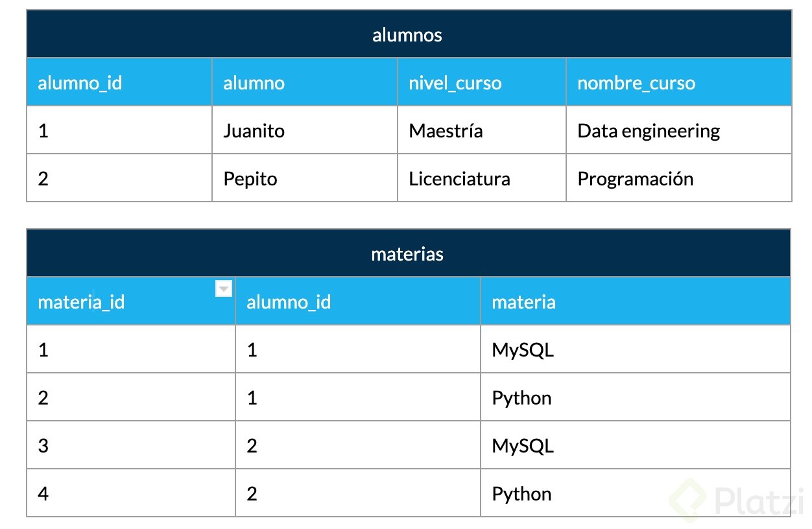Select the alumnos table title header

[408, 34]
